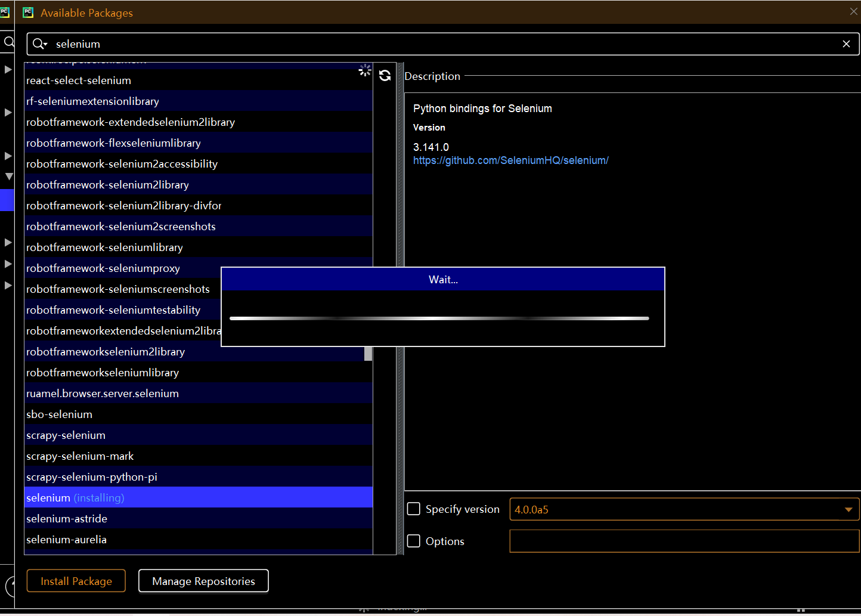
Task: Select robotframework-selenium2screenshots package
Action: [199, 226]
